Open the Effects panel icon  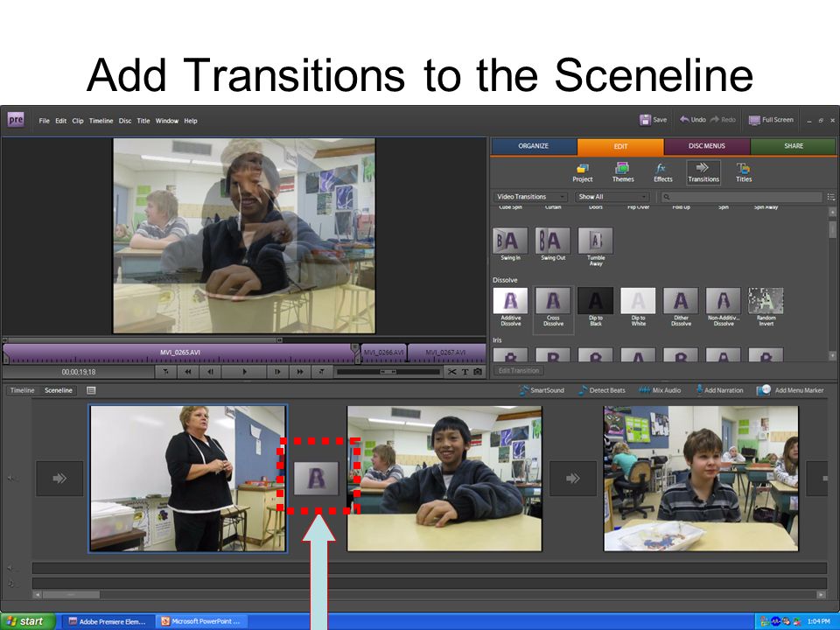[662, 173]
